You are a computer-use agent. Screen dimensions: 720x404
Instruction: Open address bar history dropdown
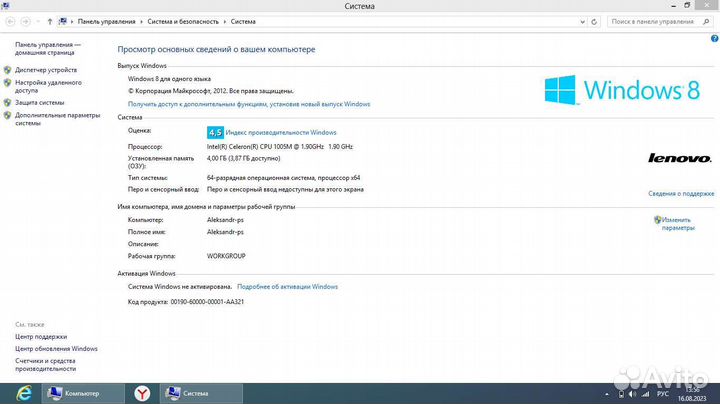tap(582, 22)
